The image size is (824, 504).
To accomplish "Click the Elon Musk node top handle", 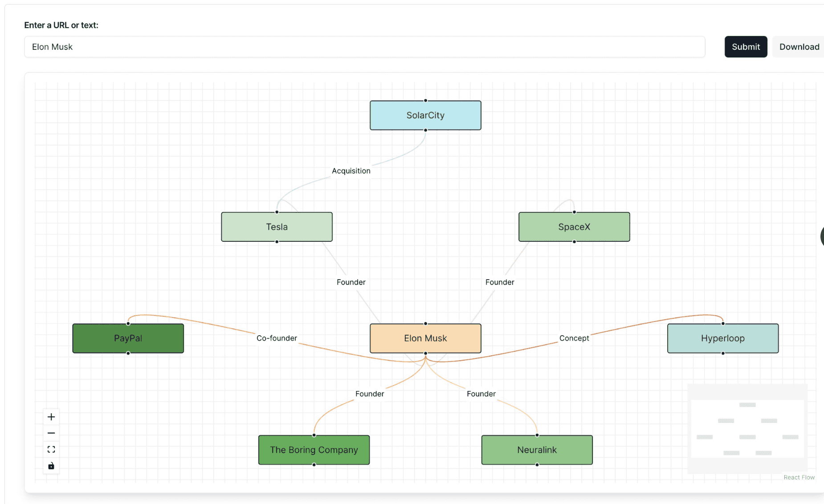I will 425,324.
